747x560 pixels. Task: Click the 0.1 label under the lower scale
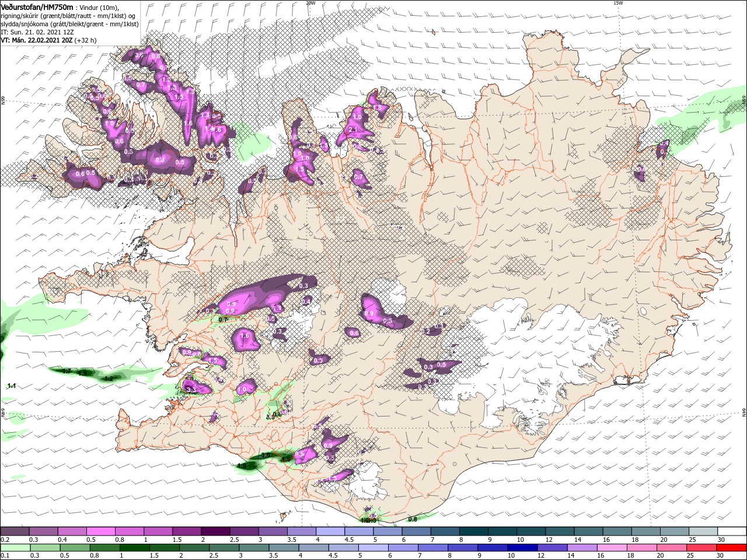tap(4, 556)
